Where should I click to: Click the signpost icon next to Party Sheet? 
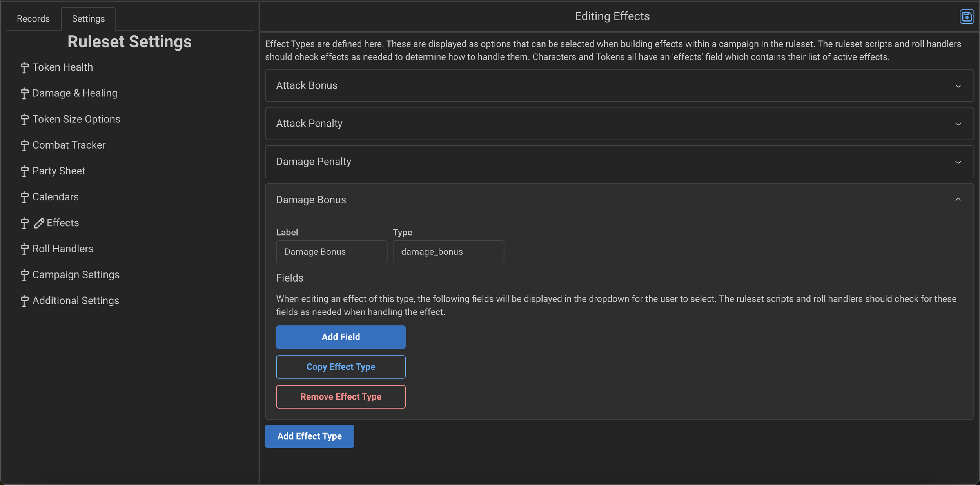(24, 171)
